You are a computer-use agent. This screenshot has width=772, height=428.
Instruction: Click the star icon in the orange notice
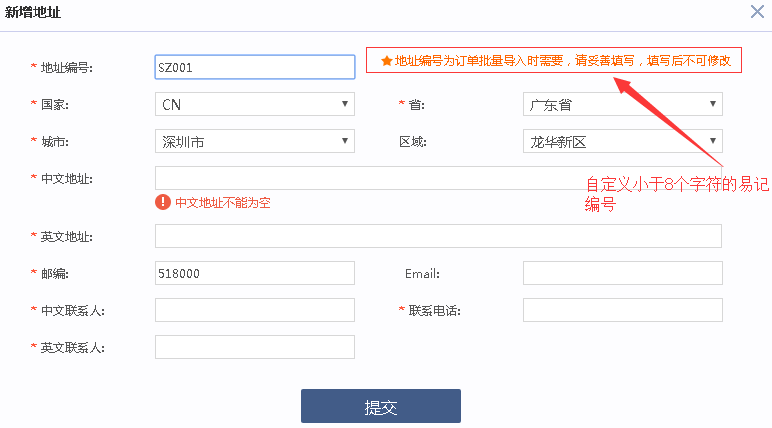[387, 61]
